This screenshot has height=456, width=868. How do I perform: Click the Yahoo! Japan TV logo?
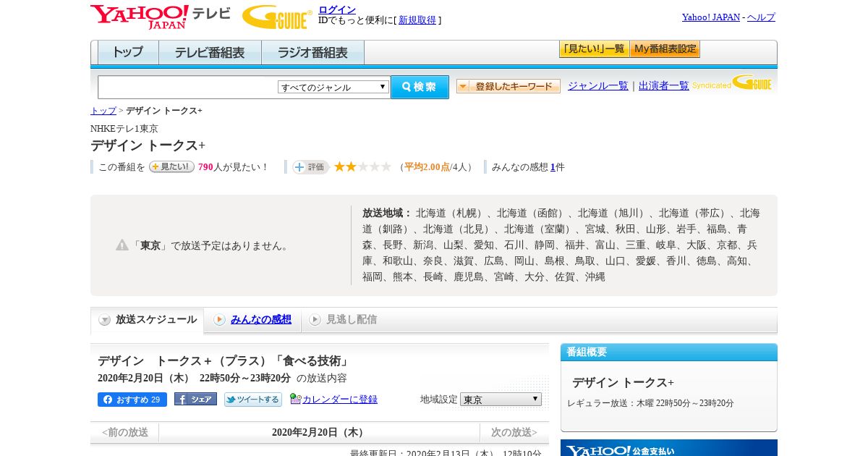161,17
